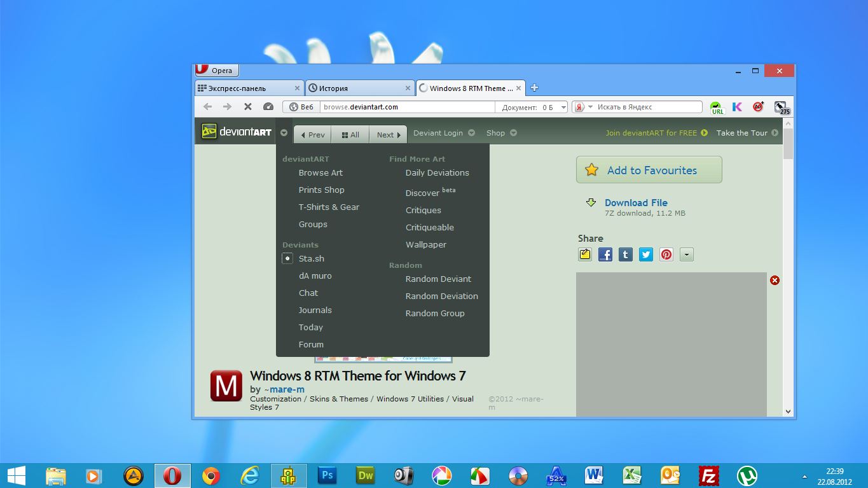Open Groups from the menu
868x488 pixels.
(x=313, y=224)
